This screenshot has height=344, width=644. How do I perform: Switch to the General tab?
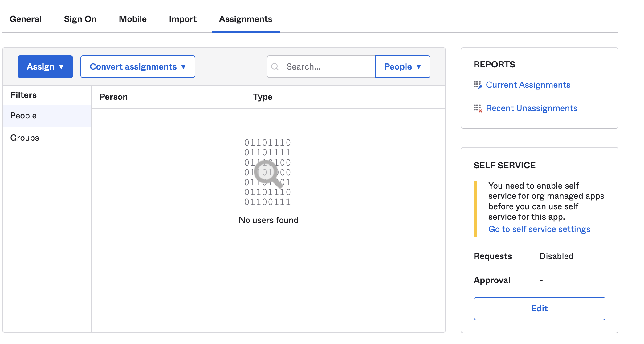point(26,19)
